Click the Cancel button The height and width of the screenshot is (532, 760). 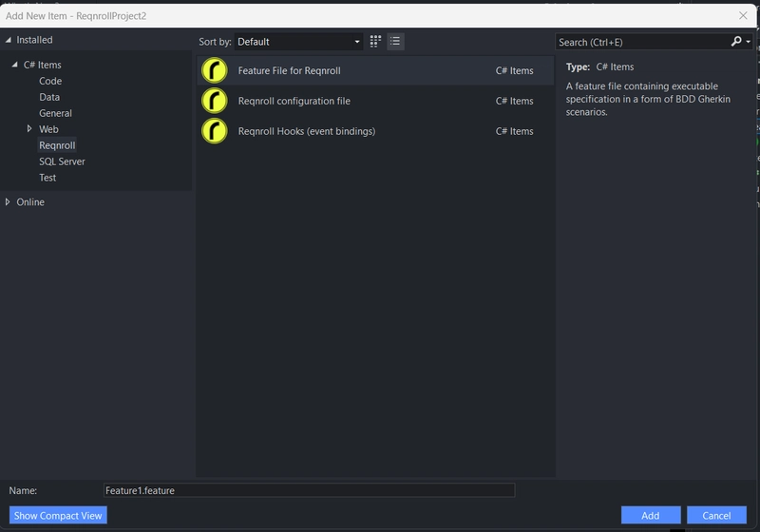click(x=716, y=516)
